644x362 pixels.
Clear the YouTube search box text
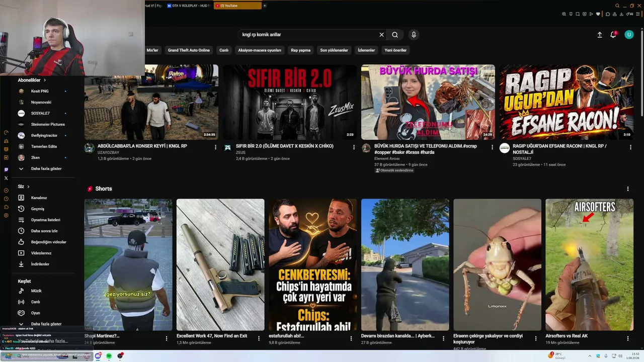(381, 35)
